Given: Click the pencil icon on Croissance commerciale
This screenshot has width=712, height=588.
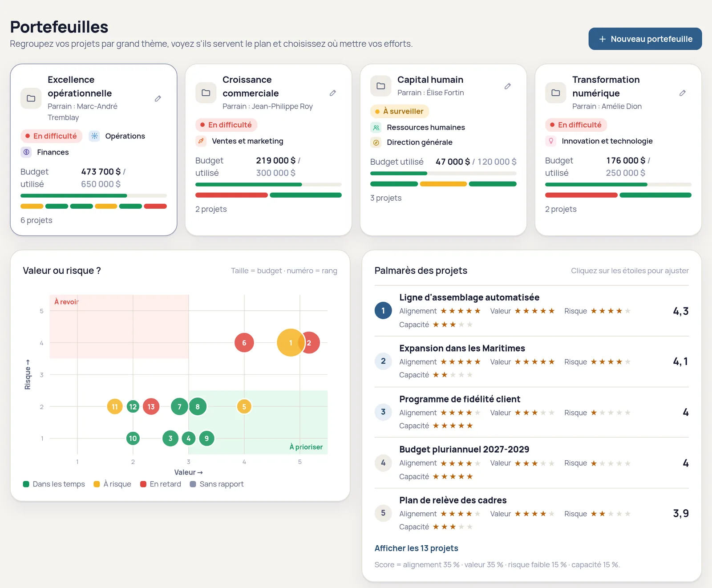Looking at the screenshot, I should coord(333,93).
